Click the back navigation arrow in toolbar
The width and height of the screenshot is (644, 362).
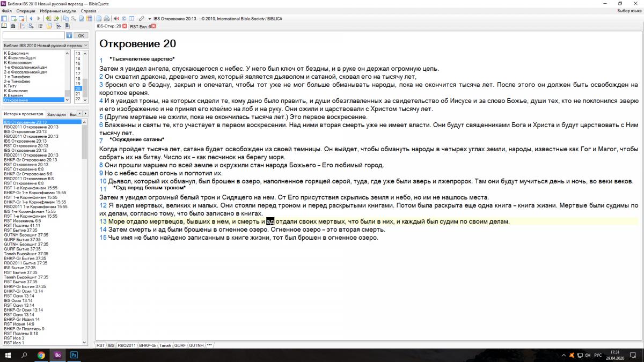pyautogui.click(x=31, y=19)
